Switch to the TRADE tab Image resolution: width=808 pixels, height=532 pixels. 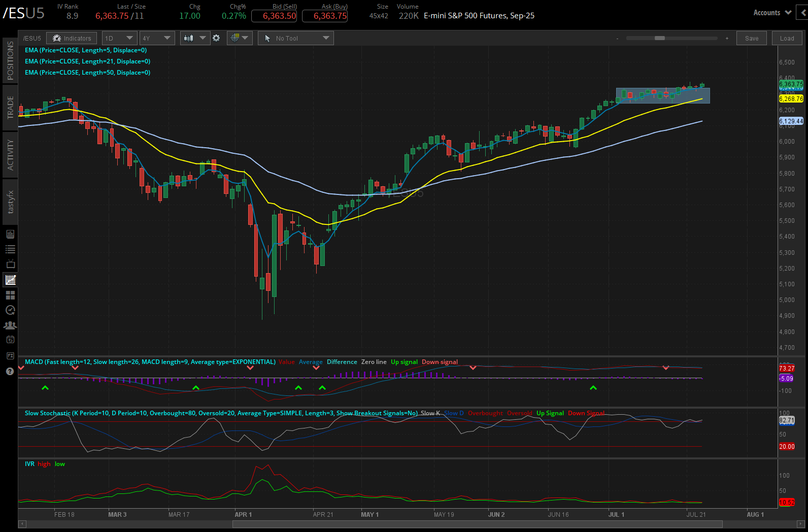pos(10,108)
